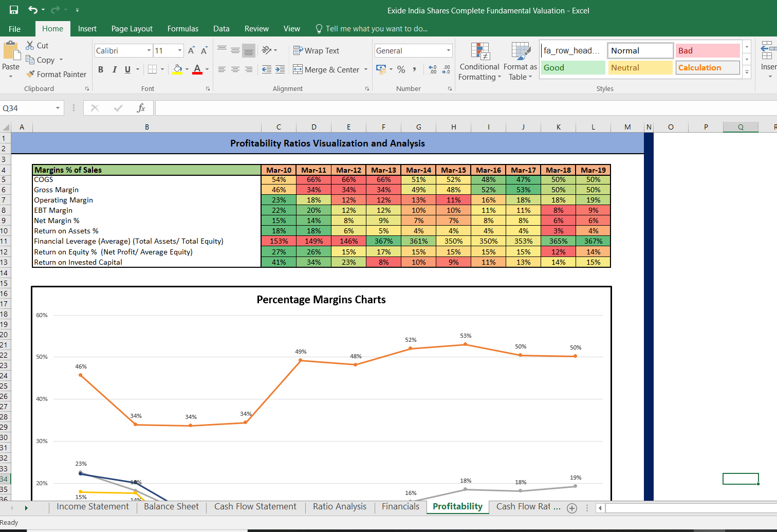
Task: Open the Balance Sheet worksheet
Action: pyautogui.click(x=171, y=507)
